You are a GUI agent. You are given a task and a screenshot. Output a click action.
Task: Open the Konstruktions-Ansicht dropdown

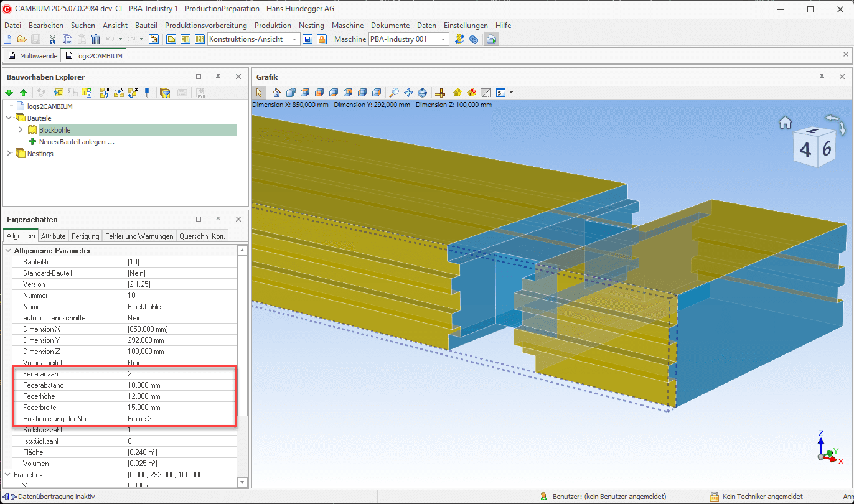tap(295, 39)
